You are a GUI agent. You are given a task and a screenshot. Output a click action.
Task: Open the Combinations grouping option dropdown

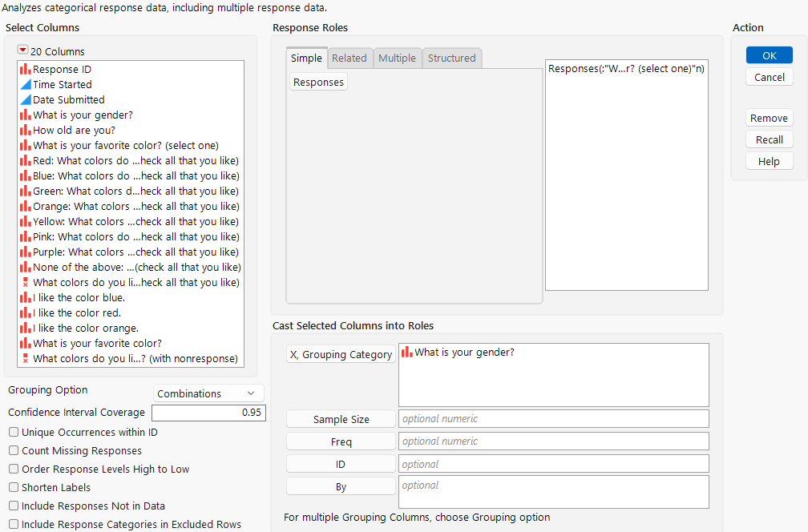coord(208,393)
